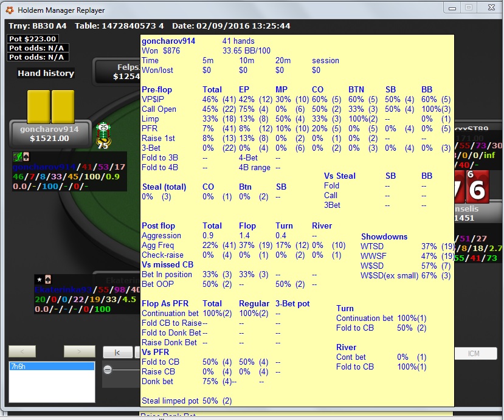Click the 'Agg Freq' row label
Screen dimensions: 504x420
click(158, 246)
